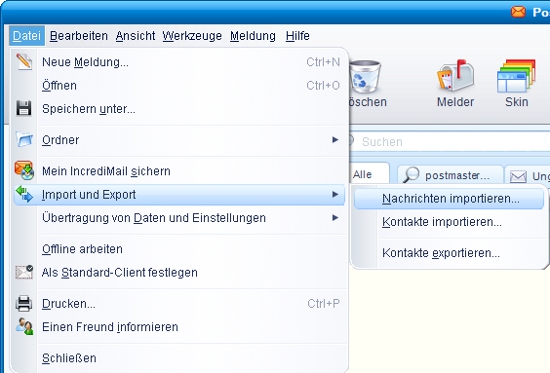Click the Standard-Client envelope icon
550x373 pixels.
coord(24,272)
